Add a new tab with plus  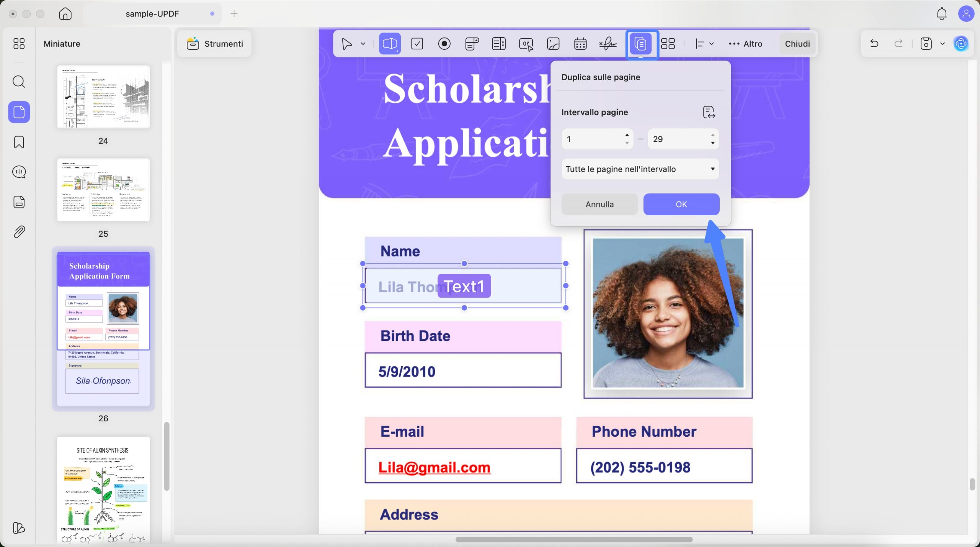click(x=234, y=14)
